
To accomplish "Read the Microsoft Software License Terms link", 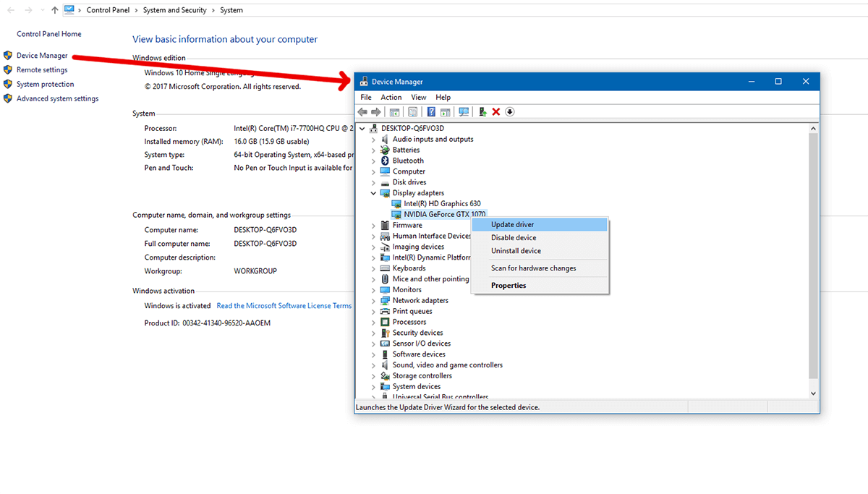I will (284, 306).
